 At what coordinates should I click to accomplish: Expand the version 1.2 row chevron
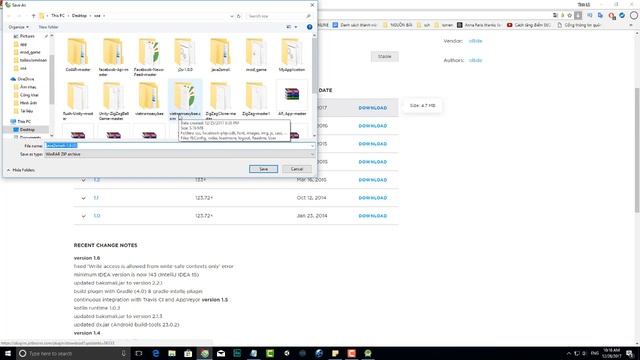tap(84, 180)
